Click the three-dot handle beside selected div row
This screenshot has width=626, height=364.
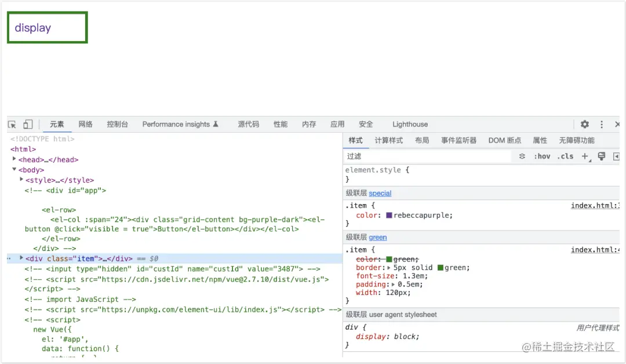(x=9, y=259)
